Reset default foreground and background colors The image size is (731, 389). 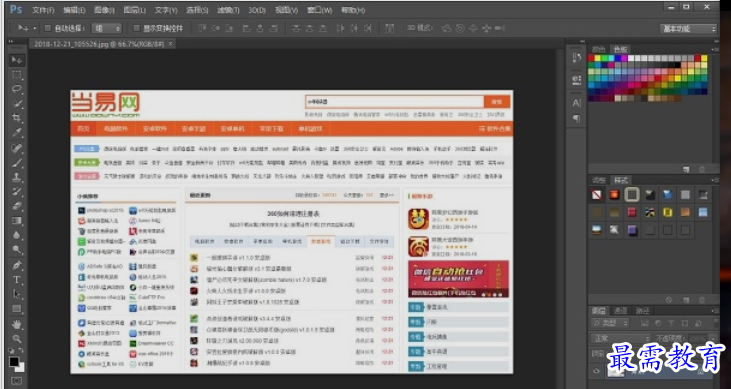12,351
